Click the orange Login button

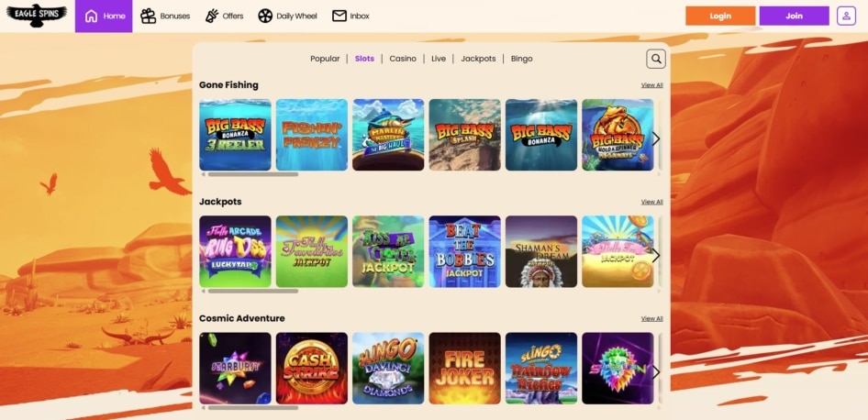tap(720, 16)
